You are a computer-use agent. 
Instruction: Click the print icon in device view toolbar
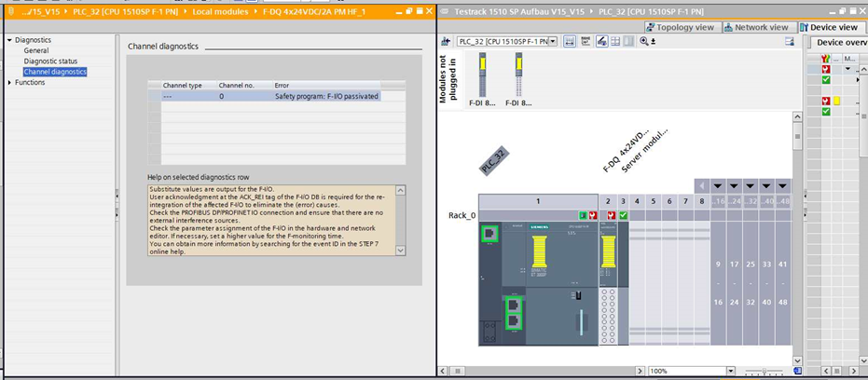click(602, 42)
